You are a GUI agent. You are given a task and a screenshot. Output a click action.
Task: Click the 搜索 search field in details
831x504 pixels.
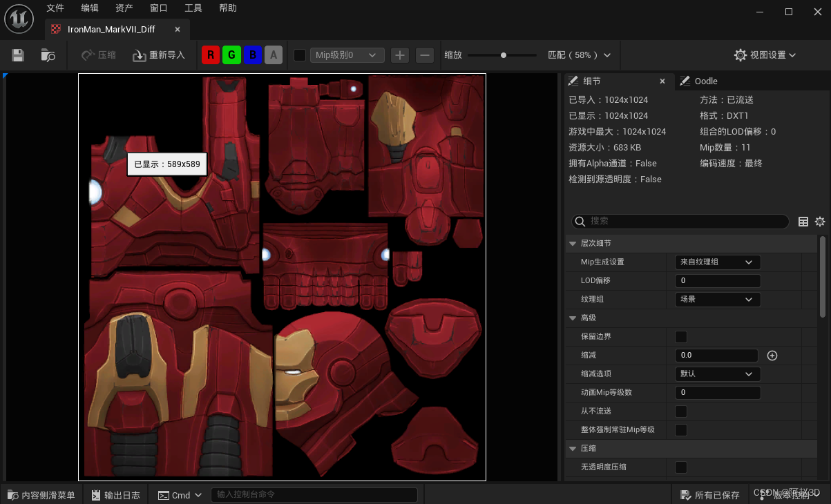coord(680,222)
